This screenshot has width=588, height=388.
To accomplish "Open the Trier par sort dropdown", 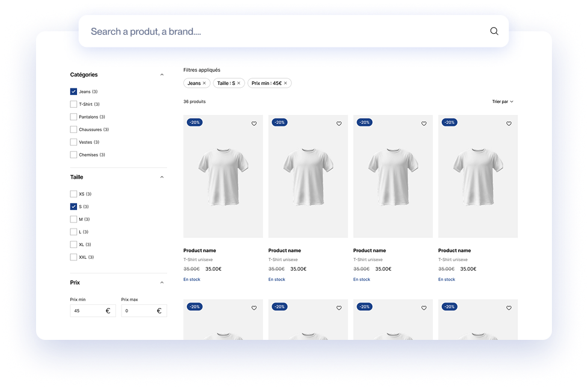I will coord(503,102).
